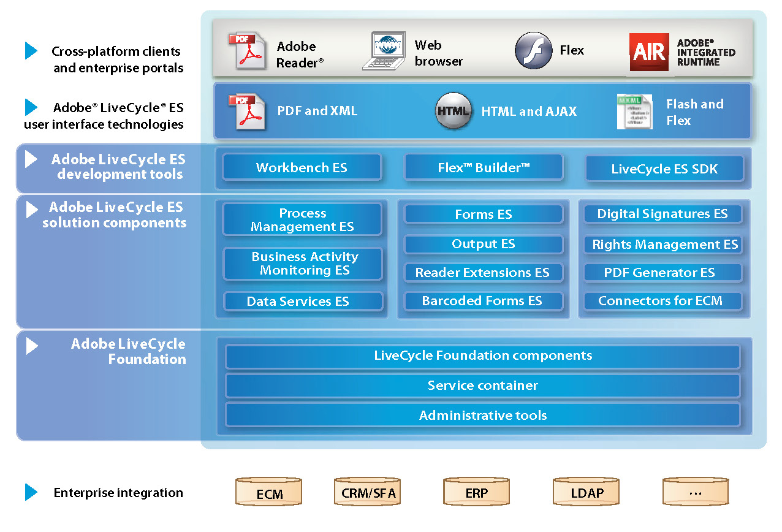Click 'Adobe Integrated Runtime' text
This screenshot has height=532, width=782.
coord(706,53)
